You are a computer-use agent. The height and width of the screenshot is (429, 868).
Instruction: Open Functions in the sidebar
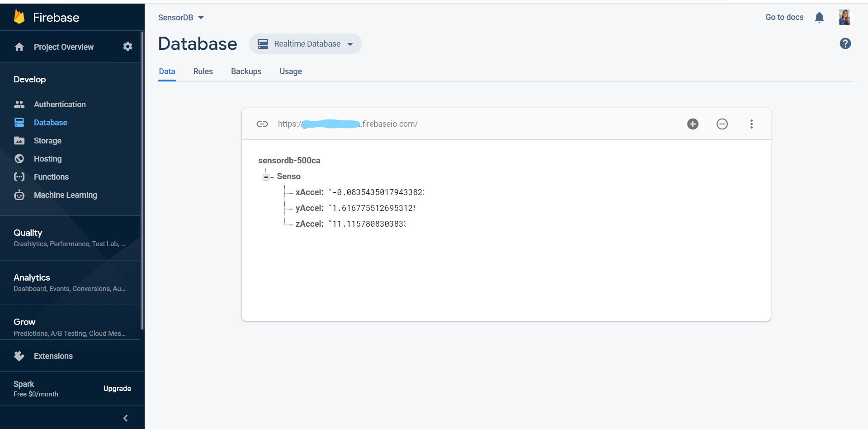pyautogui.click(x=51, y=177)
